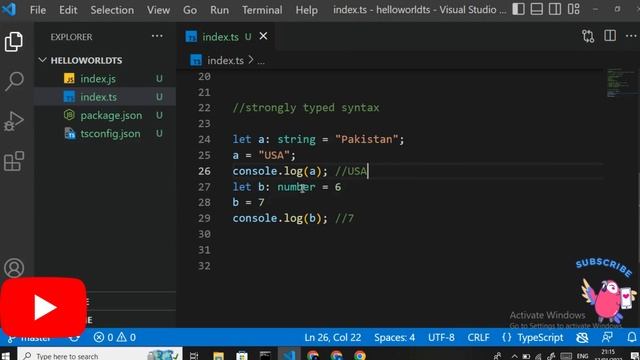This screenshot has width=640, height=360.
Task: Click line number 29 in the gutter
Action: click(204, 218)
